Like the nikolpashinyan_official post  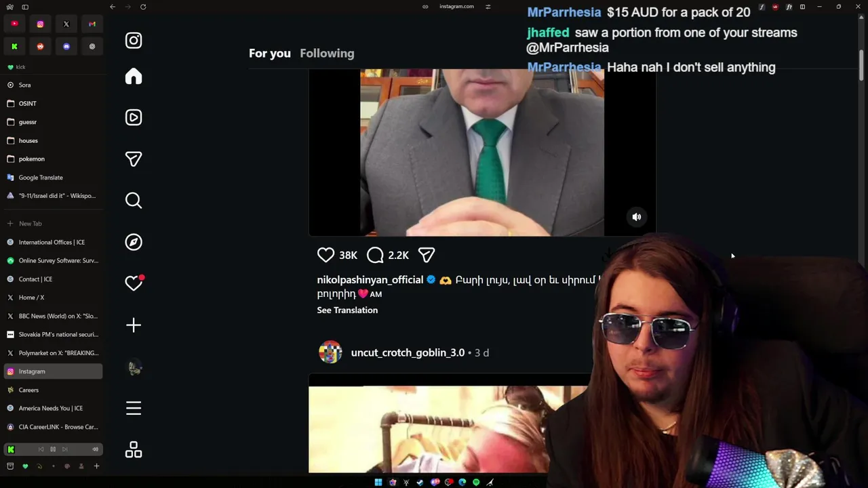coord(325,255)
